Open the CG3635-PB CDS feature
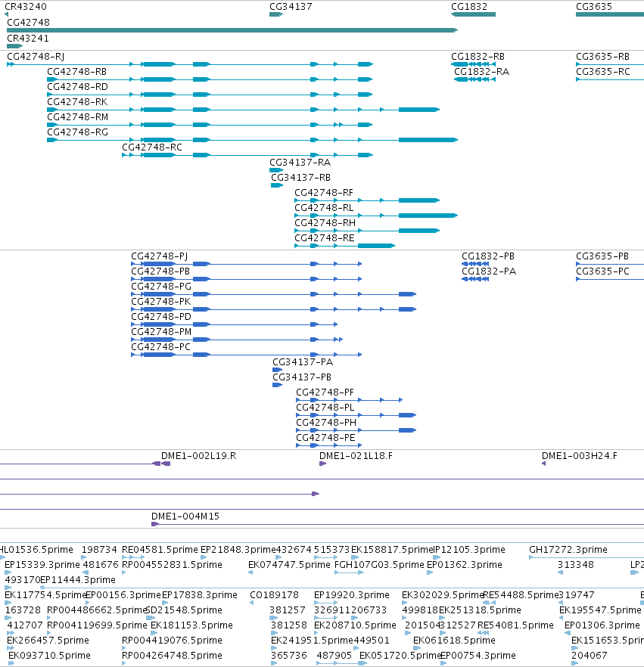Screen dimensions: 644x667 click(x=609, y=264)
